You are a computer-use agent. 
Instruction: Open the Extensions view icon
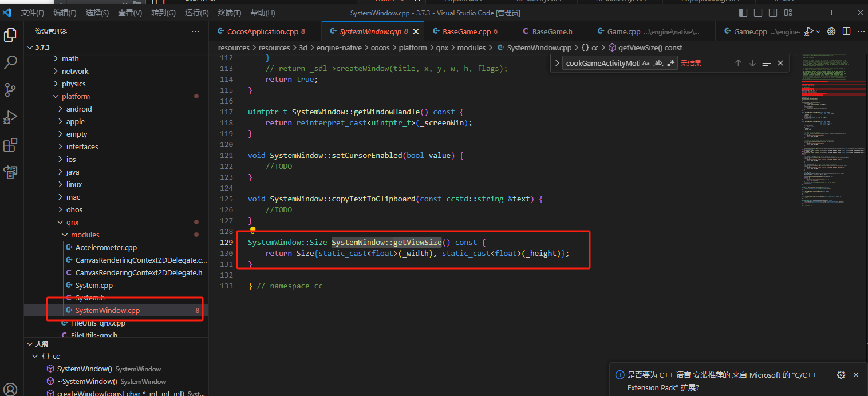tap(10, 145)
